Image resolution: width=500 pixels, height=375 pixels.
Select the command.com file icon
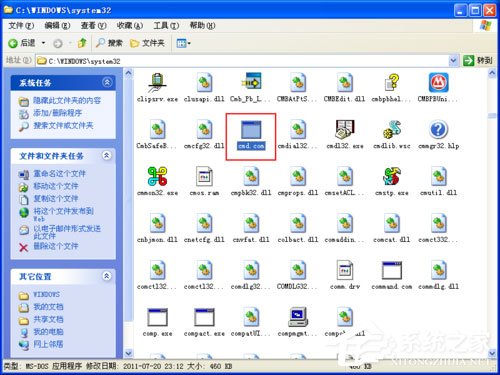click(392, 270)
